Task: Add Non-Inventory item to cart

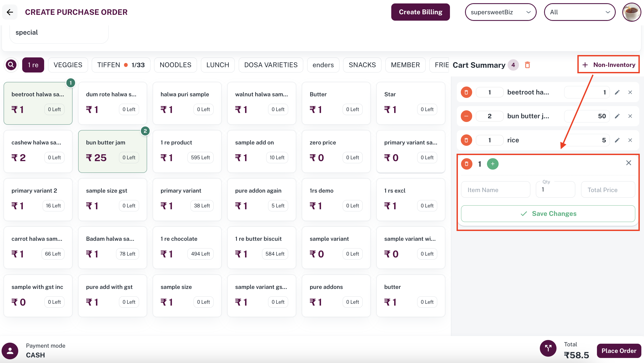Action: click(x=608, y=65)
